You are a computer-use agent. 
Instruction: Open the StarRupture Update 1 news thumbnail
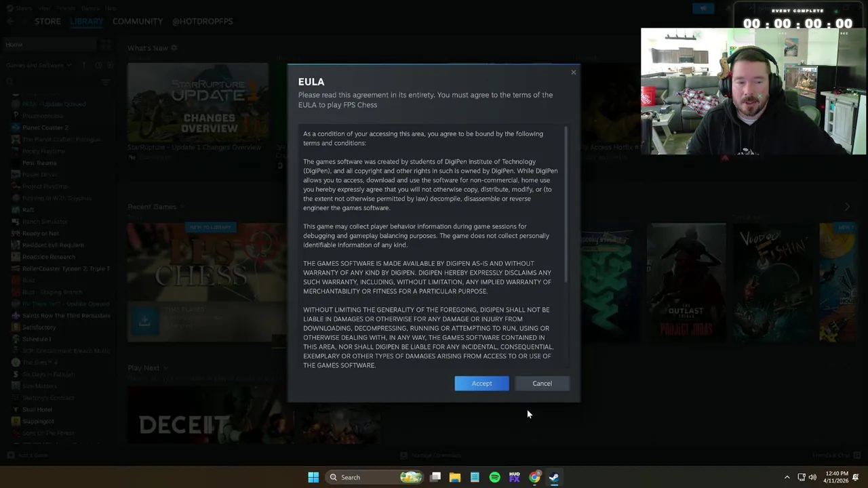(197, 103)
